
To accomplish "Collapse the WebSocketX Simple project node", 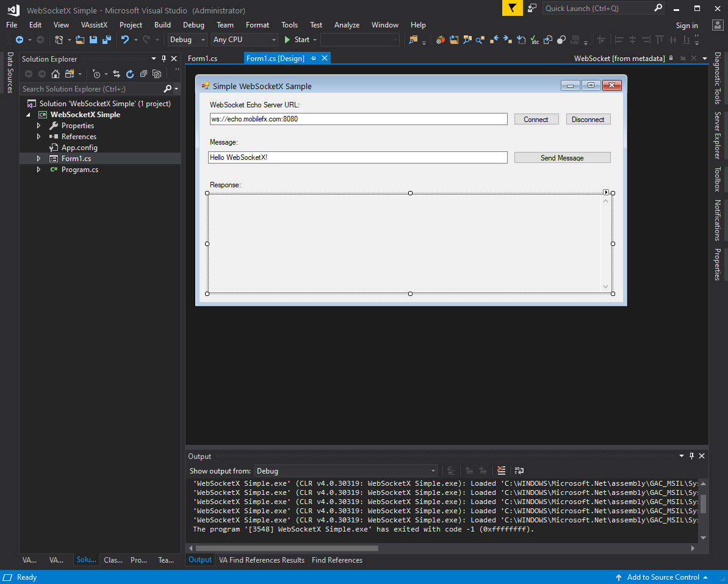I will click(x=28, y=115).
